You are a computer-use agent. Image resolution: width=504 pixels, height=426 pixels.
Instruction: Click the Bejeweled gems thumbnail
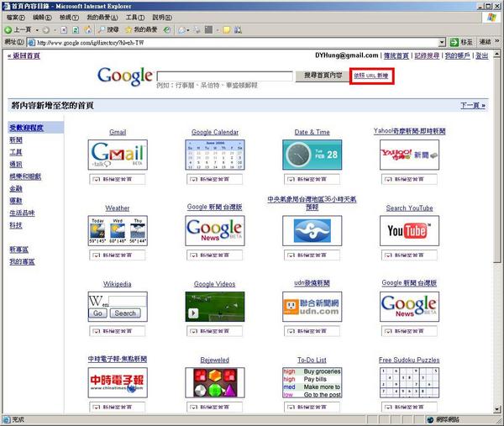[x=215, y=382]
